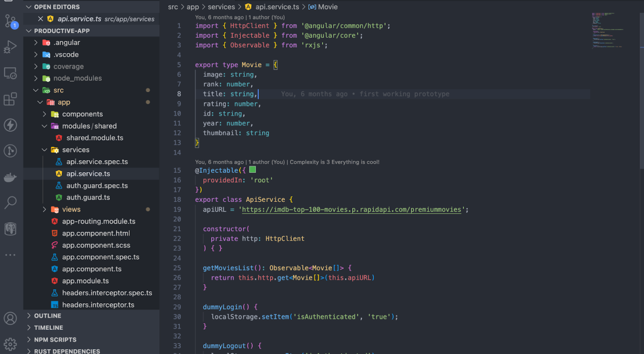Open the Extensions marketplace view
644x354 pixels.
point(10,99)
